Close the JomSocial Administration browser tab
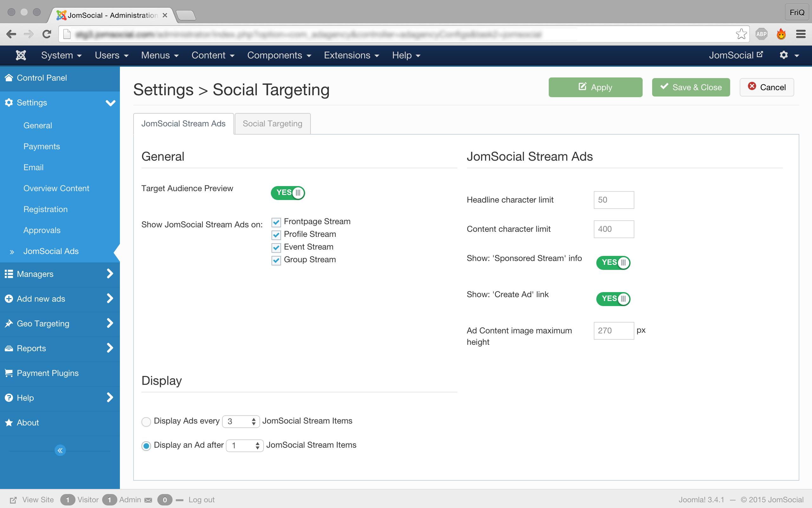Screen dimensions: 812x508 click(x=165, y=15)
